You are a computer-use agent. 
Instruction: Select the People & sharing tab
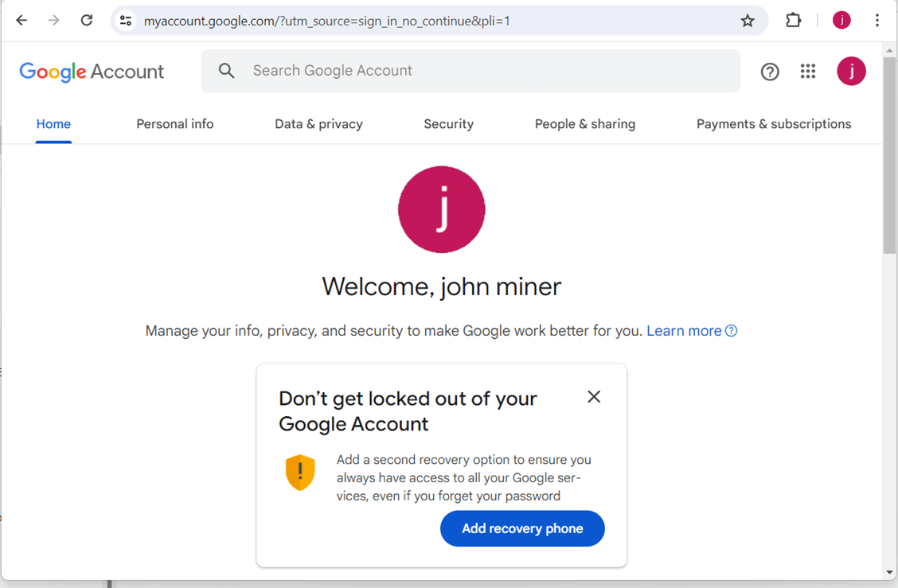point(585,124)
